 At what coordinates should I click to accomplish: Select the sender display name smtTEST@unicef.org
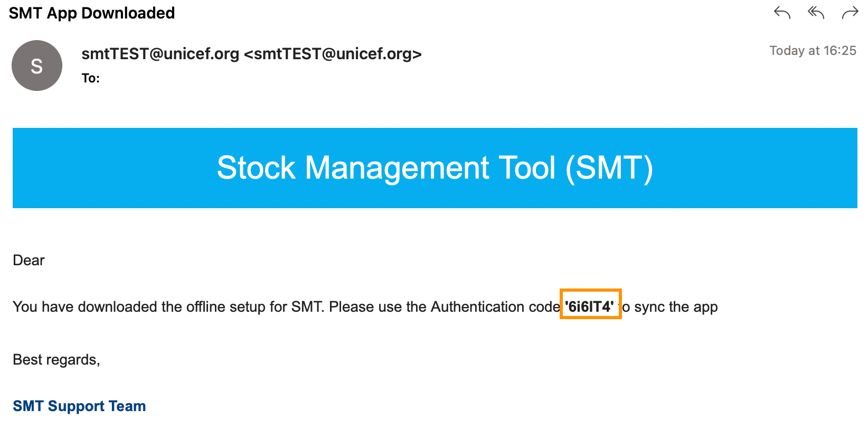[161, 54]
